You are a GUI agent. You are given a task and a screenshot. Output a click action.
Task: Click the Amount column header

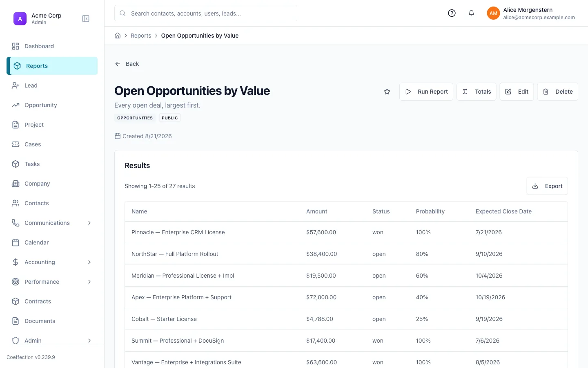point(316,211)
